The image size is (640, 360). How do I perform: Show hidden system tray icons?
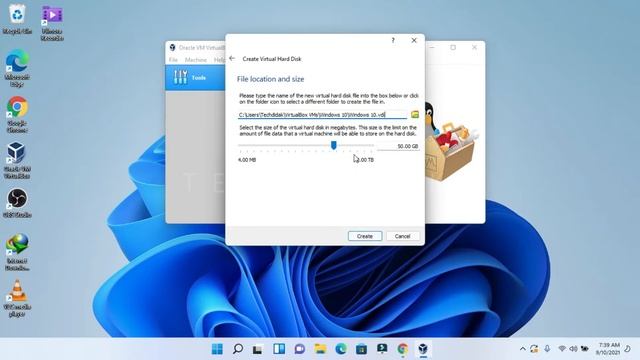click(522, 349)
